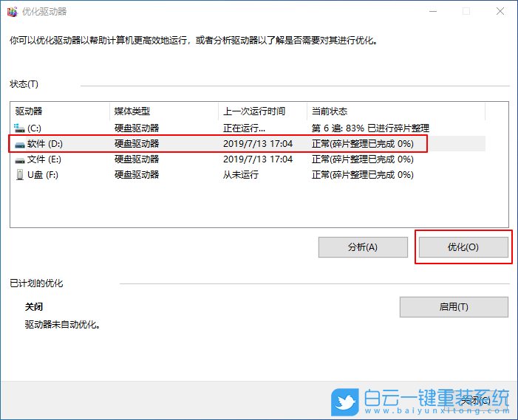The image size is (518, 420).
Task: Sort by the 上一次运行时间 column header
Action: point(262,111)
